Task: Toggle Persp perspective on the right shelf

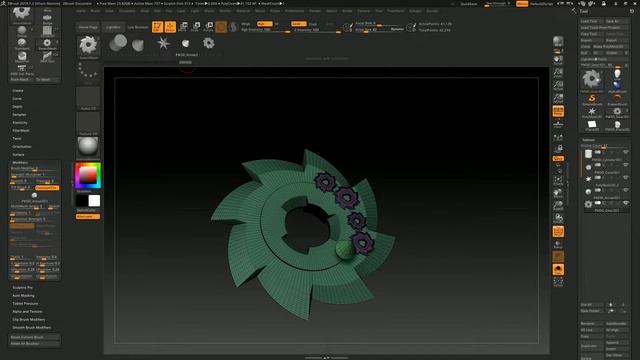Action: 558,111
